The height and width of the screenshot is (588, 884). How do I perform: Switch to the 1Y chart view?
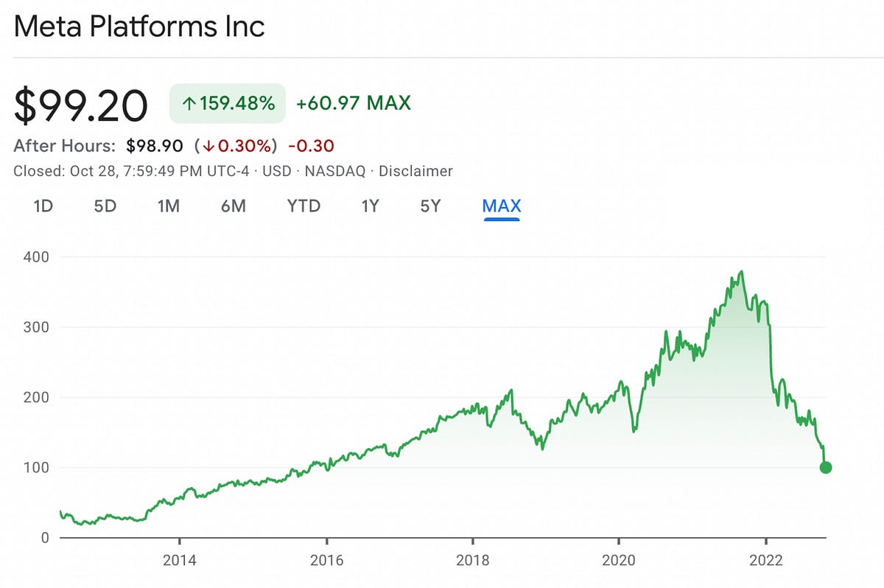click(370, 206)
